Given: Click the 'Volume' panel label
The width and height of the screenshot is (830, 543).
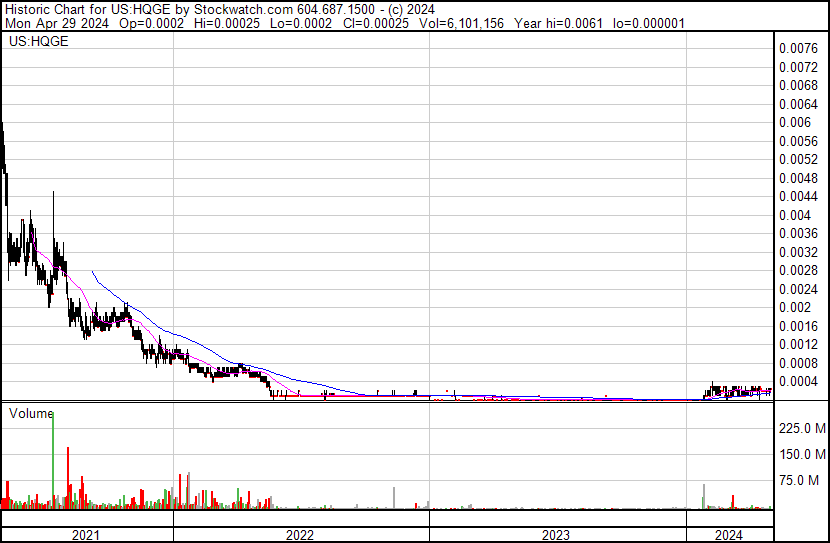Looking at the screenshot, I should (x=31, y=413).
